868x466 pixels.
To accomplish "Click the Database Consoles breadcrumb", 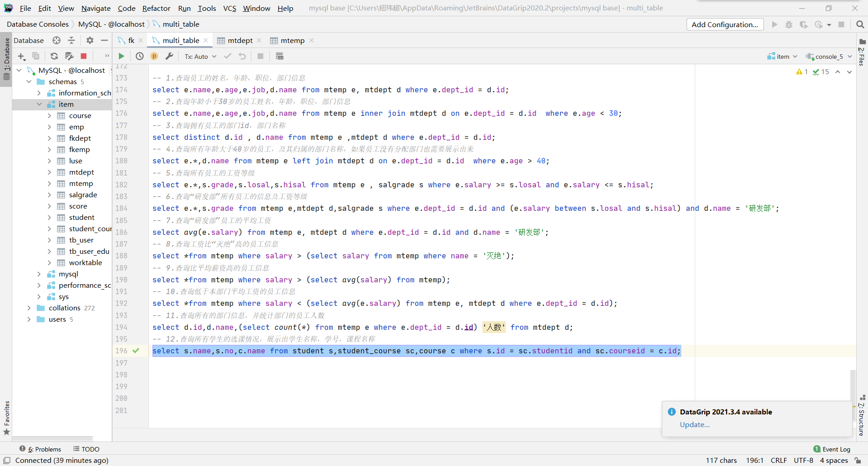I will click(x=38, y=24).
